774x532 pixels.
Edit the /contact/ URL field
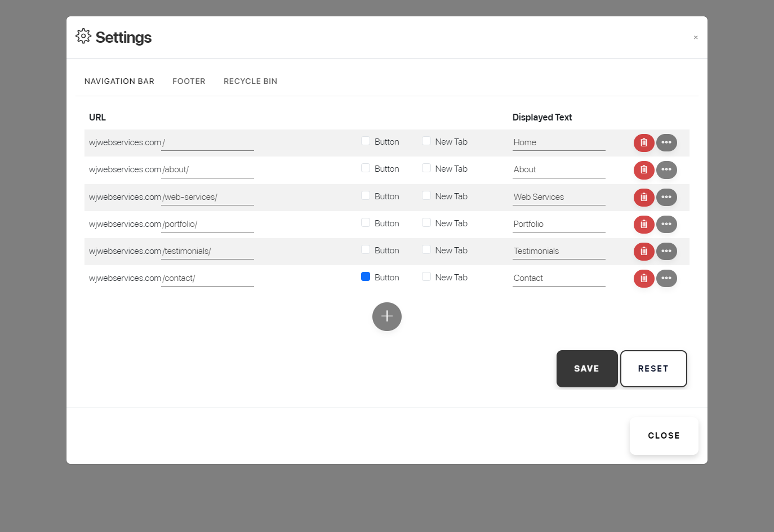(207, 278)
